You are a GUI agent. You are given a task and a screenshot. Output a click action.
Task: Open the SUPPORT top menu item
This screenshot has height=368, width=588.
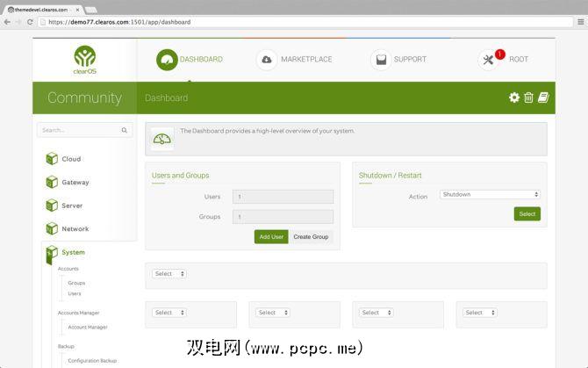pos(410,59)
